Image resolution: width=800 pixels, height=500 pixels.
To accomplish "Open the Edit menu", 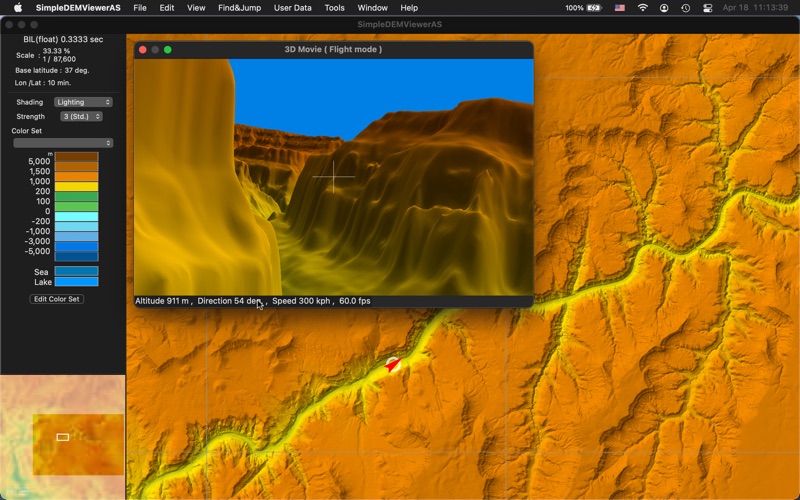I will [x=166, y=8].
